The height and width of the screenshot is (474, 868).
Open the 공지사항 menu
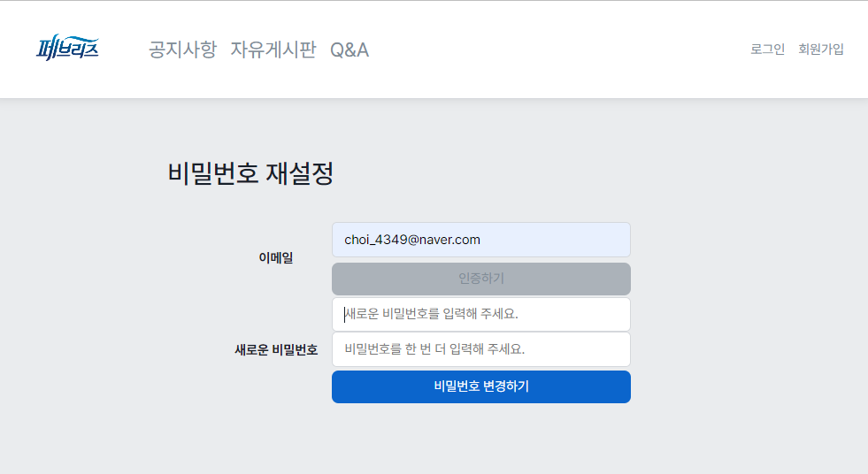pos(182,50)
